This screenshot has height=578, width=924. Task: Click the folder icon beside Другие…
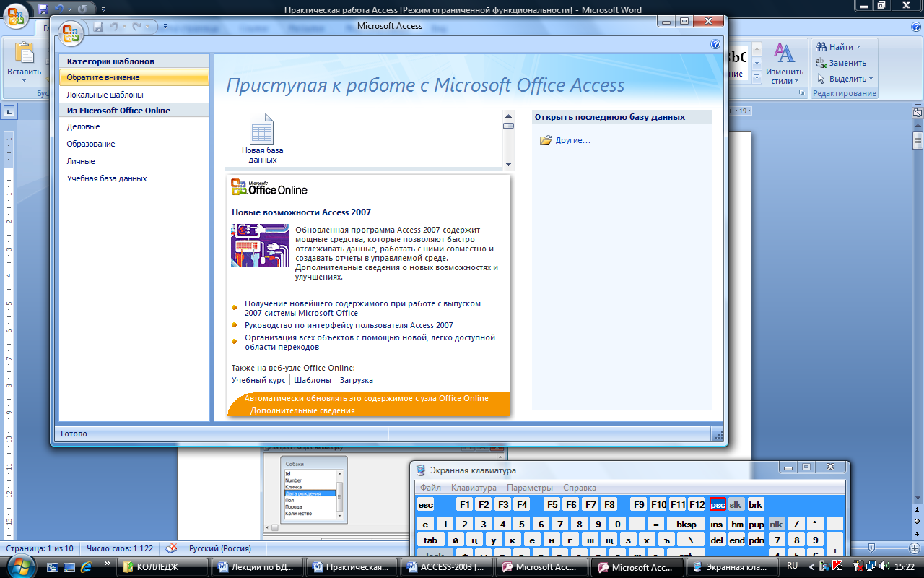546,140
